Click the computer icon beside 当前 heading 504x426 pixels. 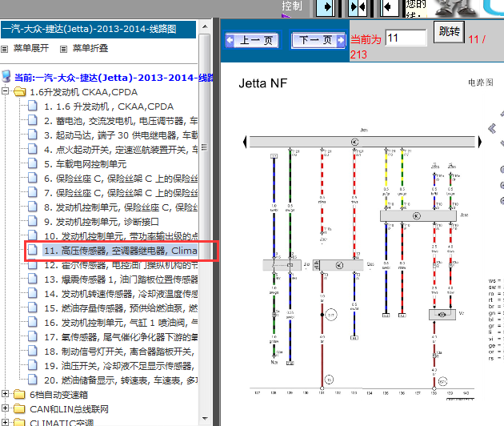point(6,76)
